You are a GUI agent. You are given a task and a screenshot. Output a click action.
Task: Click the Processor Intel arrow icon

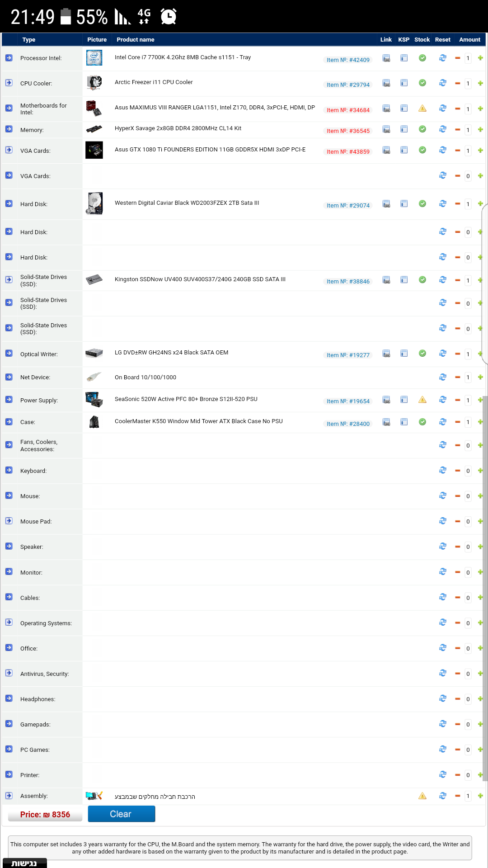(x=9, y=58)
